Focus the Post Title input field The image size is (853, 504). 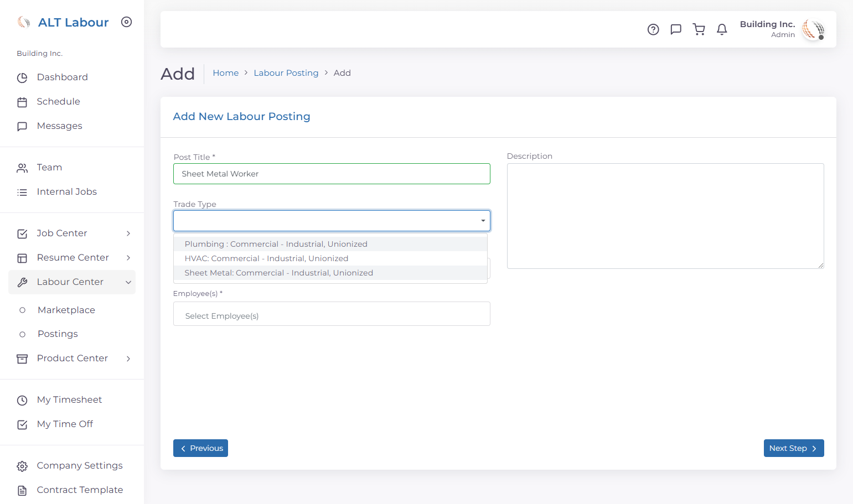[x=332, y=174]
